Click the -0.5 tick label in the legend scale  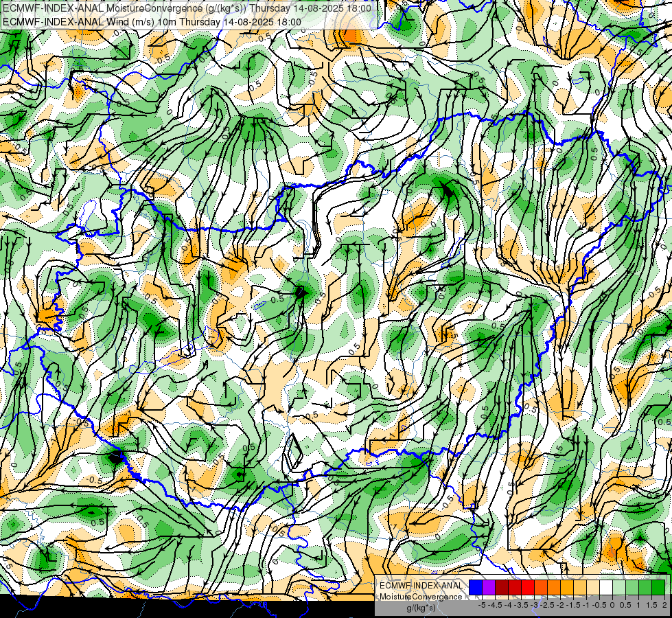point(599,605)
